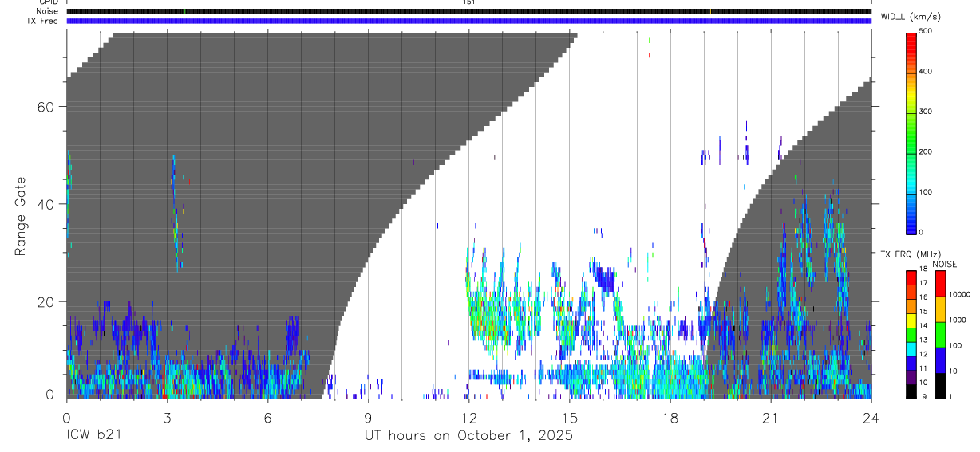This screenshot has width=980, height=452.
Task: Click '0' on the UT hours axis
Action: [66, 417]
